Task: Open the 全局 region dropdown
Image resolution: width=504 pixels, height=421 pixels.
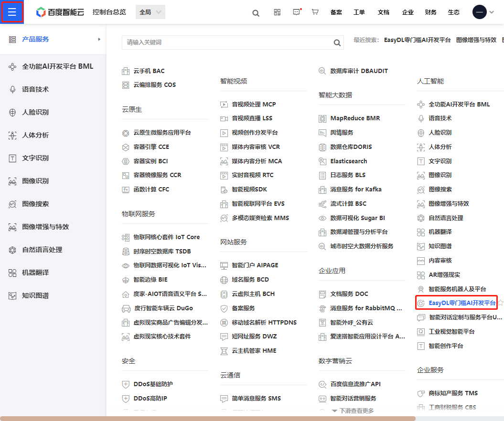Action: [x=150, y=12]
